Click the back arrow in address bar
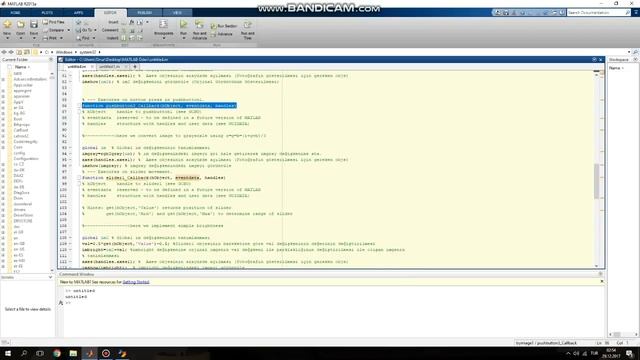Image resolution: width=640 pixels, height=360 pixels. [x=4, y=52]
